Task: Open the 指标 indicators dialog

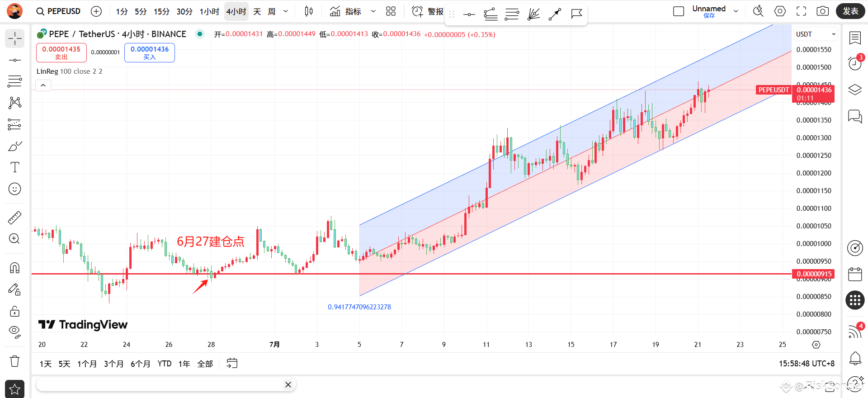Action: (x=345, y=11)
